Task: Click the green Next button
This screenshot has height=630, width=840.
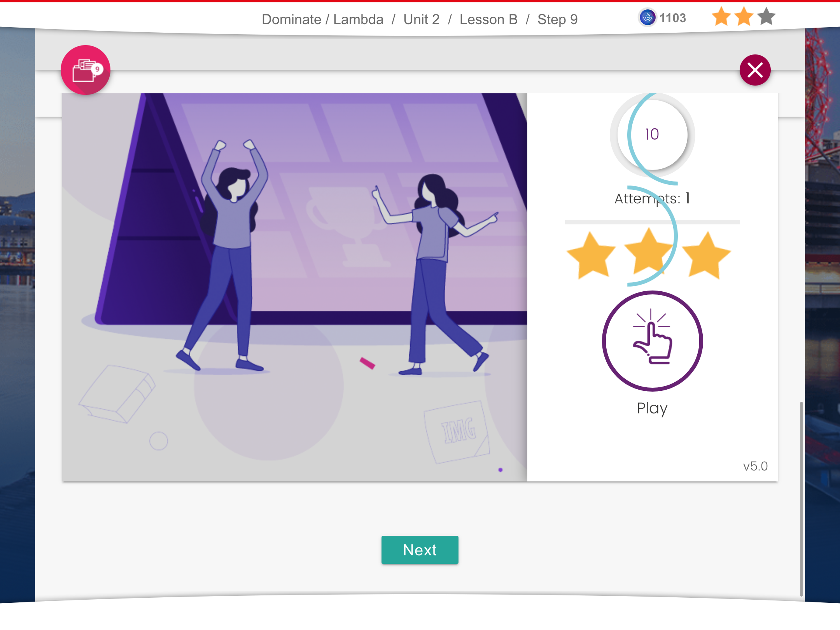Action: coord(420,549)
